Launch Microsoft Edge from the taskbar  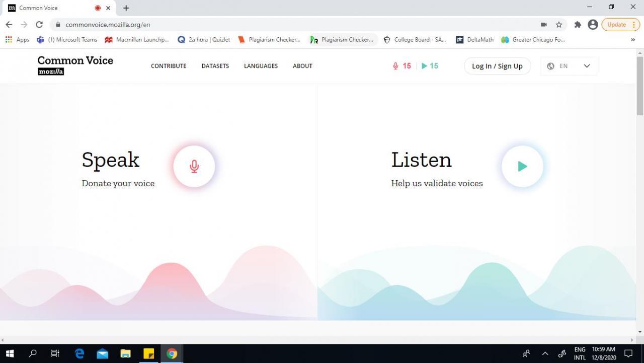(x=79, y=353)
